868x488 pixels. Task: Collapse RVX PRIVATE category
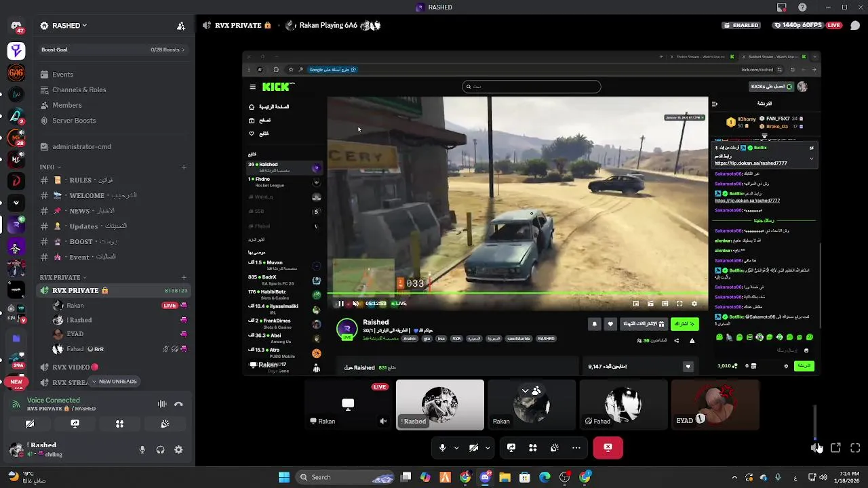(63, 277)
